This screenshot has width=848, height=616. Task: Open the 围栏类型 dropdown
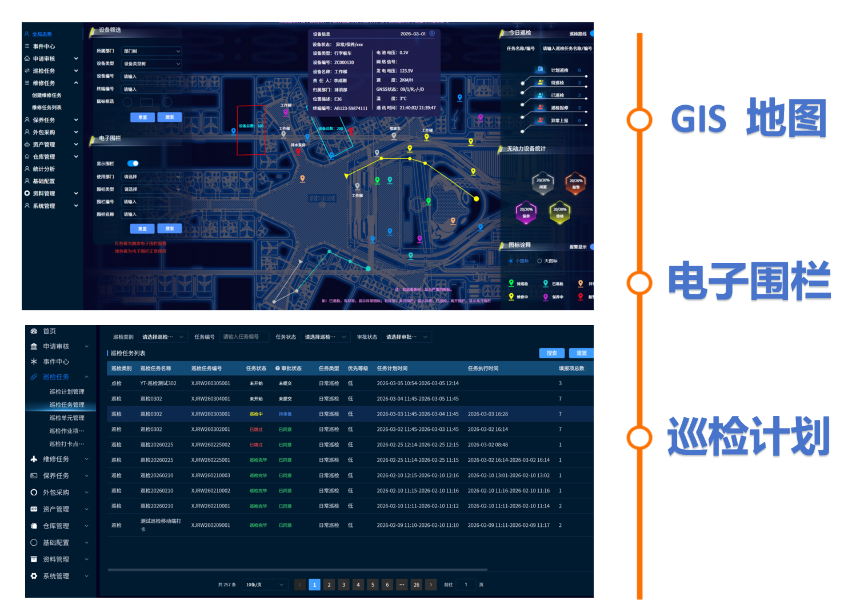(x=151, y=189)
